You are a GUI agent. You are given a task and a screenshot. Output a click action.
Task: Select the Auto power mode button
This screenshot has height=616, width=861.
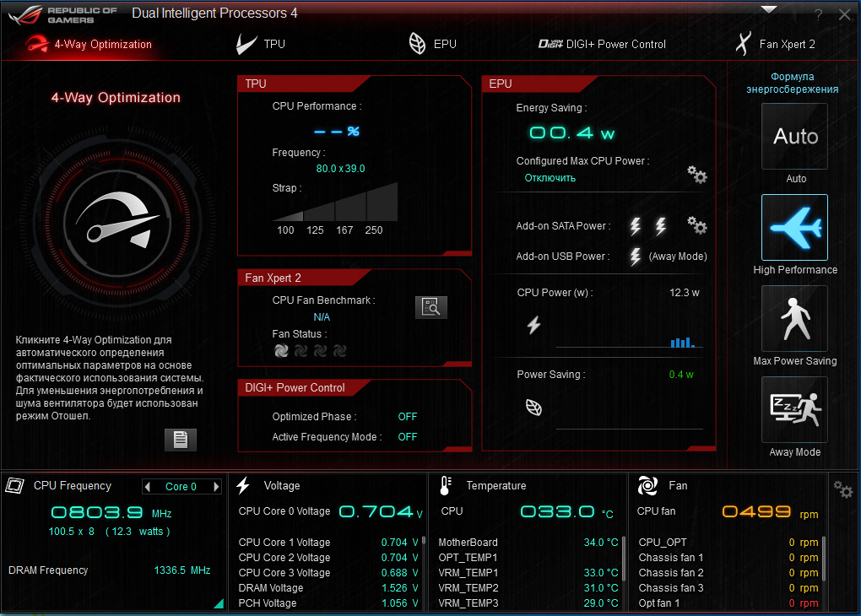pos(794,136)
